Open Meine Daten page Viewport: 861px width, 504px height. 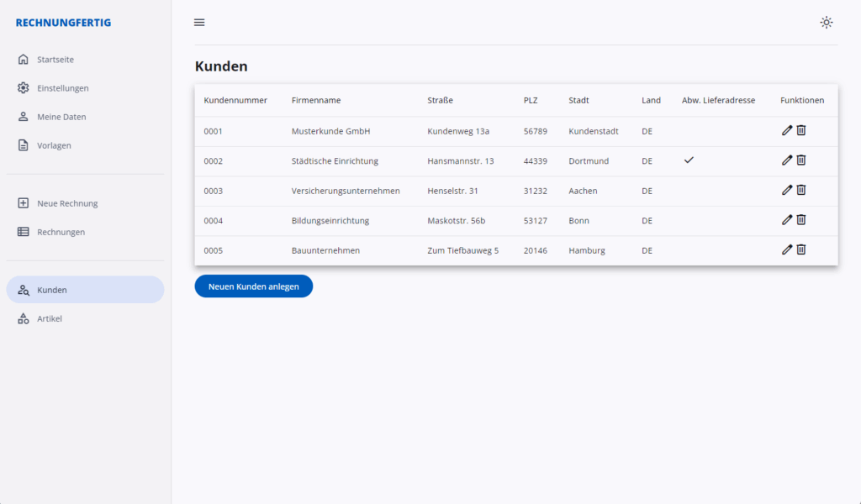(x=61, y=117)
